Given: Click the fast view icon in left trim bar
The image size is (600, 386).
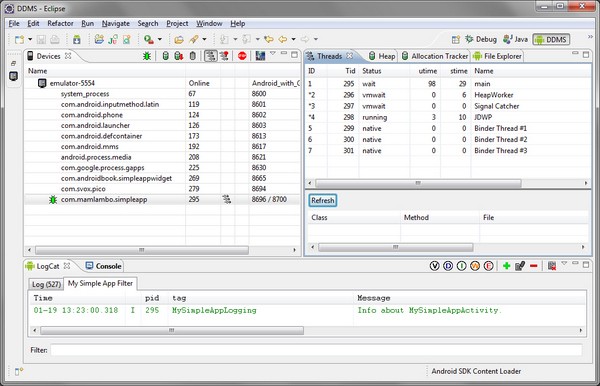Looking at the screenshot, I should click(x=13, y=76).
